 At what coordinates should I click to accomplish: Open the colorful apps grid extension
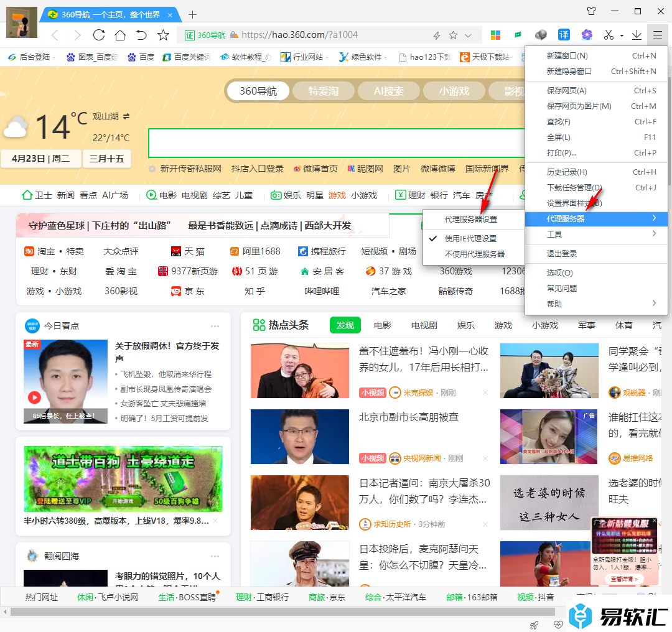[x=495, y=35]
